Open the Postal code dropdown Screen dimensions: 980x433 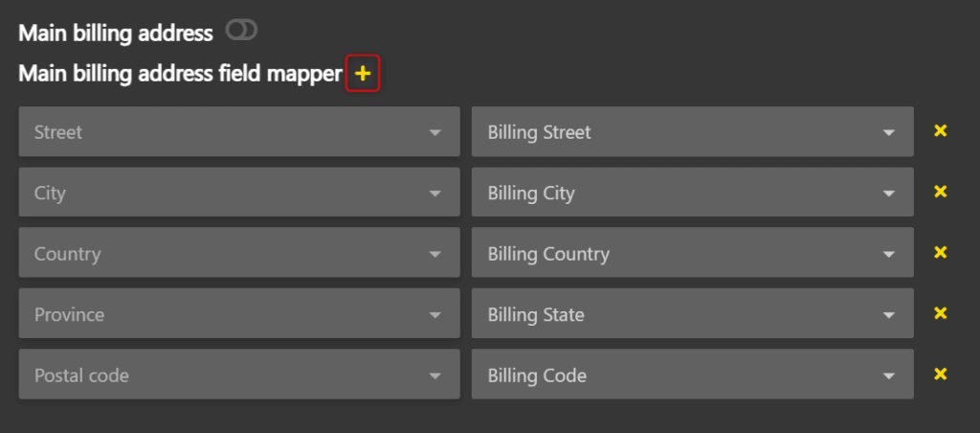pyautogui.click(x=238, y=376)
